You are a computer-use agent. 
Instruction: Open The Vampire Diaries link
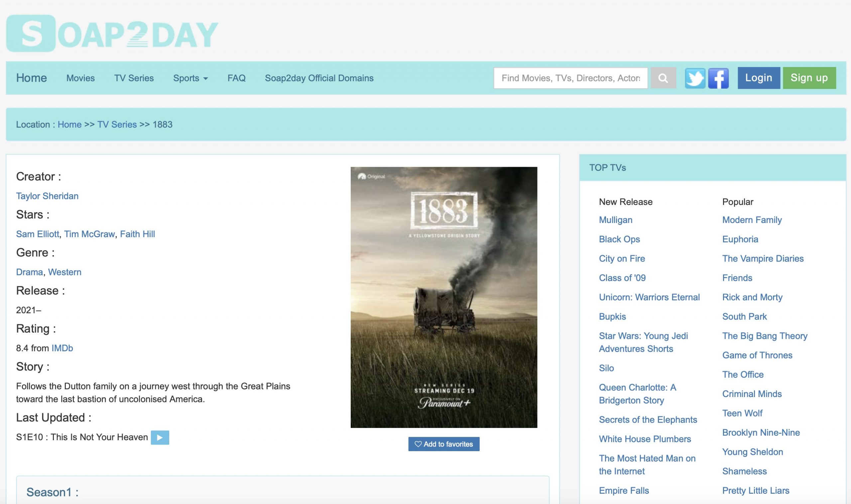(x=763, y=259)
